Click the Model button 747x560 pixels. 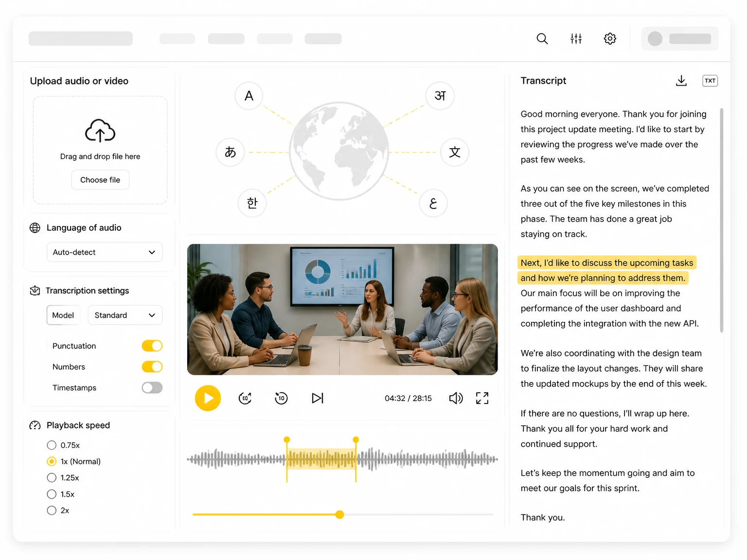pos(63,315)
